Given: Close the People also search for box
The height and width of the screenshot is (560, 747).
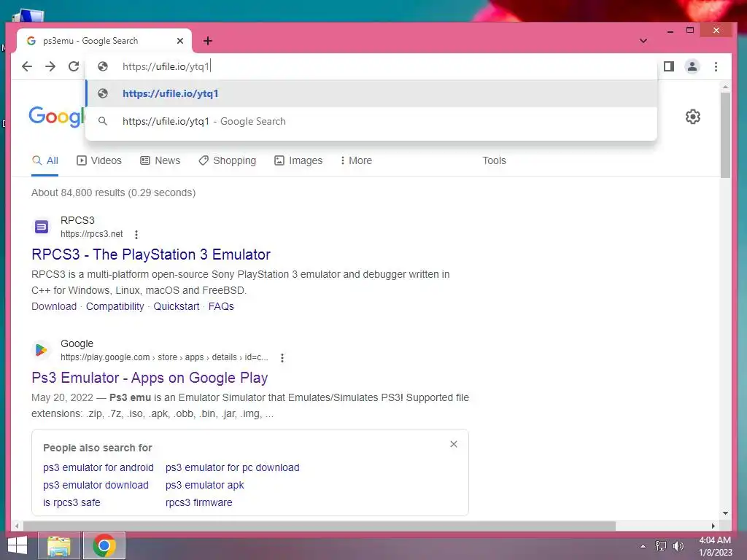Looking at the screenshot, I should [x=454, y=444].
